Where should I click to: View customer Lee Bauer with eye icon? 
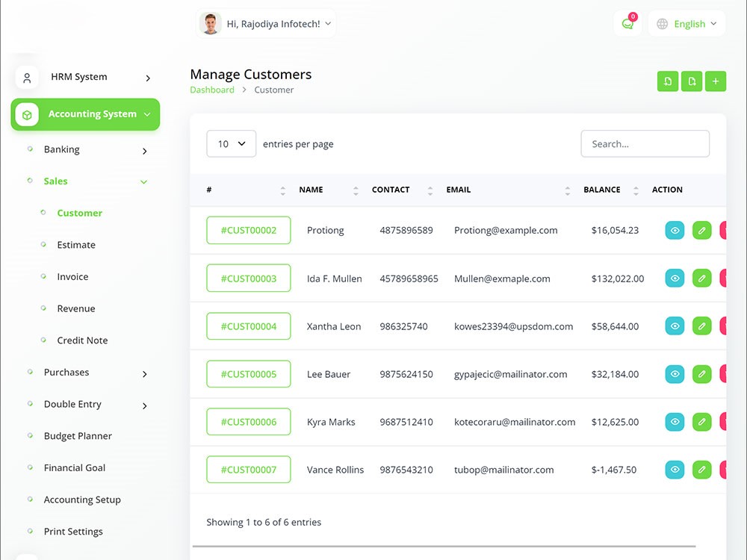675,374
